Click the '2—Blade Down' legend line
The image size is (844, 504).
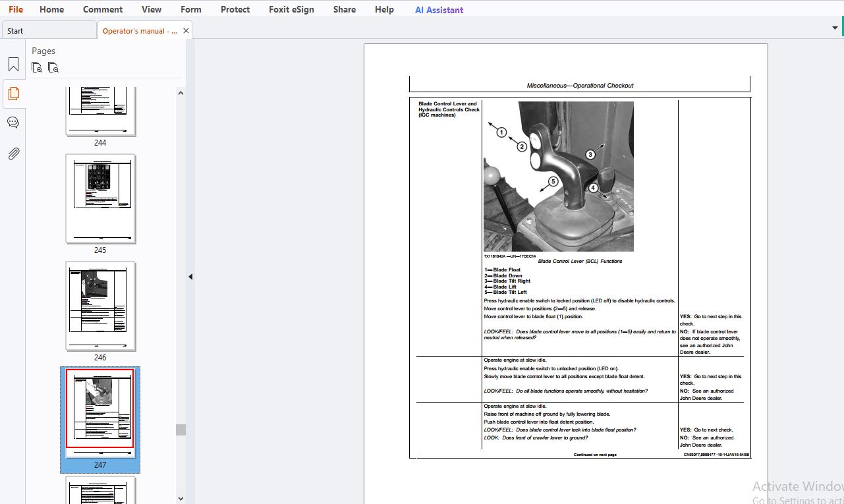[x=503, y=275]
